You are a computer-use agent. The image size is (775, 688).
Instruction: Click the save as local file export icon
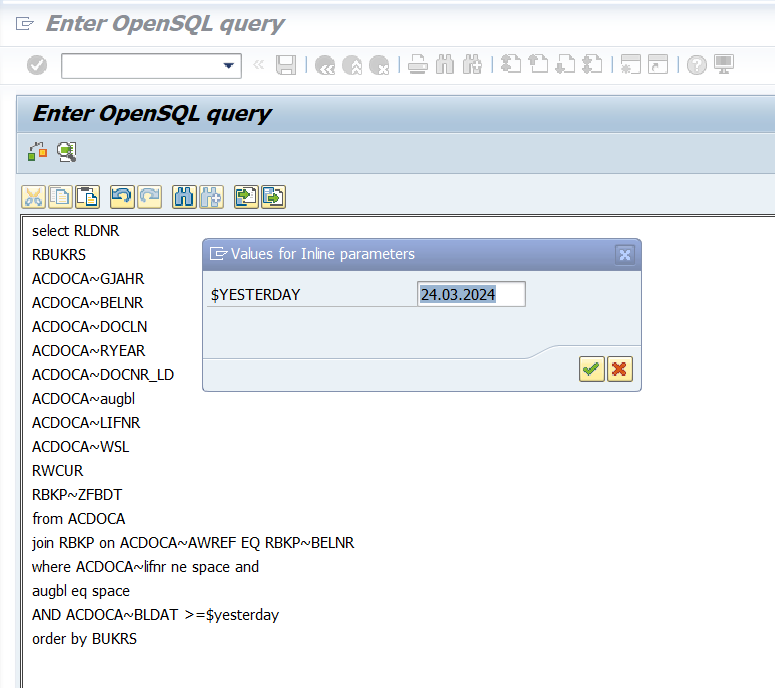(273, 197)
